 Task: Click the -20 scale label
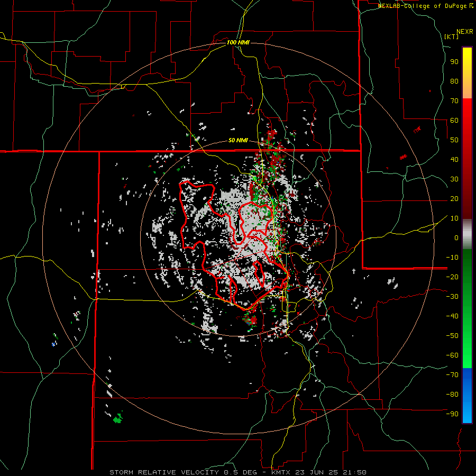click(452, 277)
